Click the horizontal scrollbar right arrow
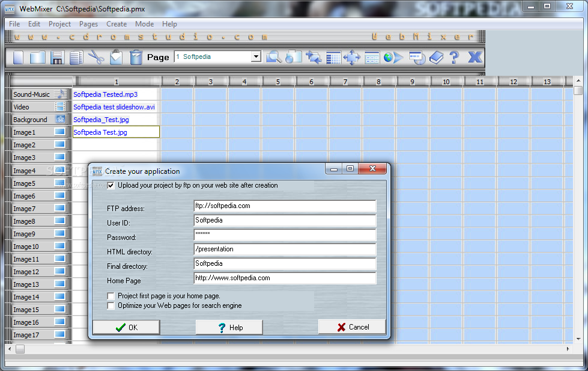Screen dimensions: 588x371 [x=568, y=349]
